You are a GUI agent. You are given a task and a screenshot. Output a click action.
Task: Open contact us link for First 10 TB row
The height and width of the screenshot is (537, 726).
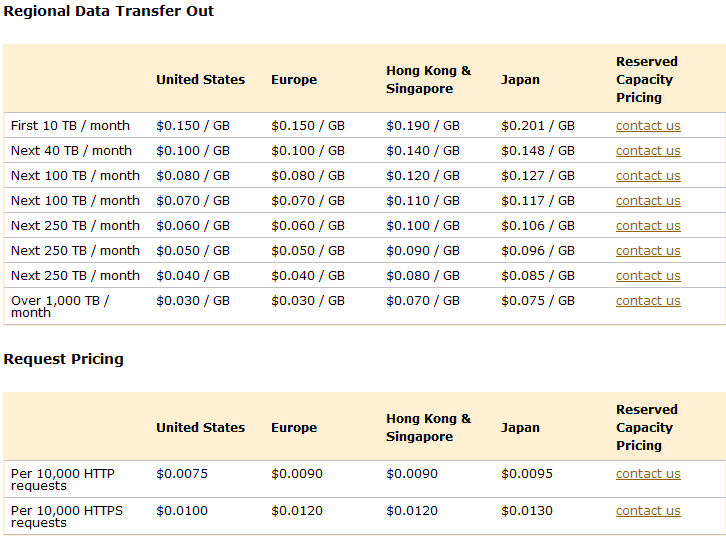coord(648,125)
